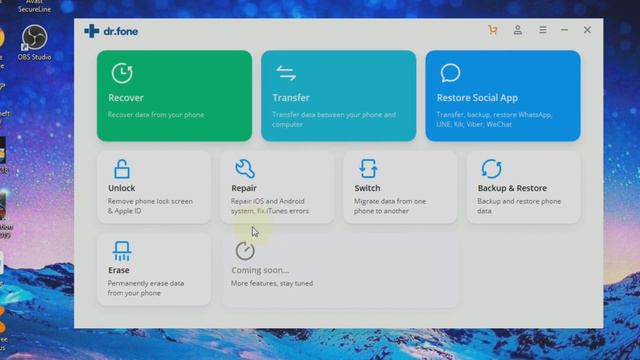
Task: Click the Switch phone icon
Action: click(x=368, y=169)
